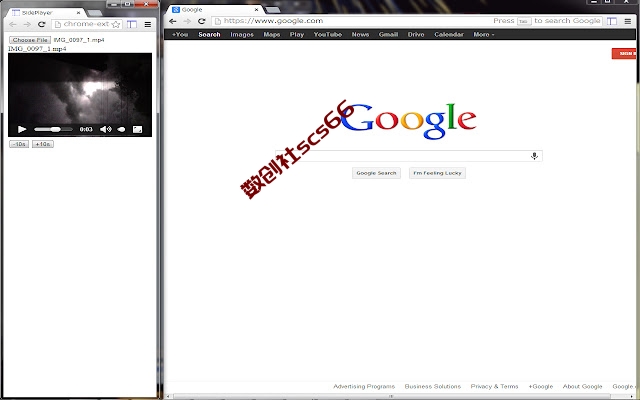Open Chrome menu in Google window
This screenshot has height=400, width=640.
[628, 21]
